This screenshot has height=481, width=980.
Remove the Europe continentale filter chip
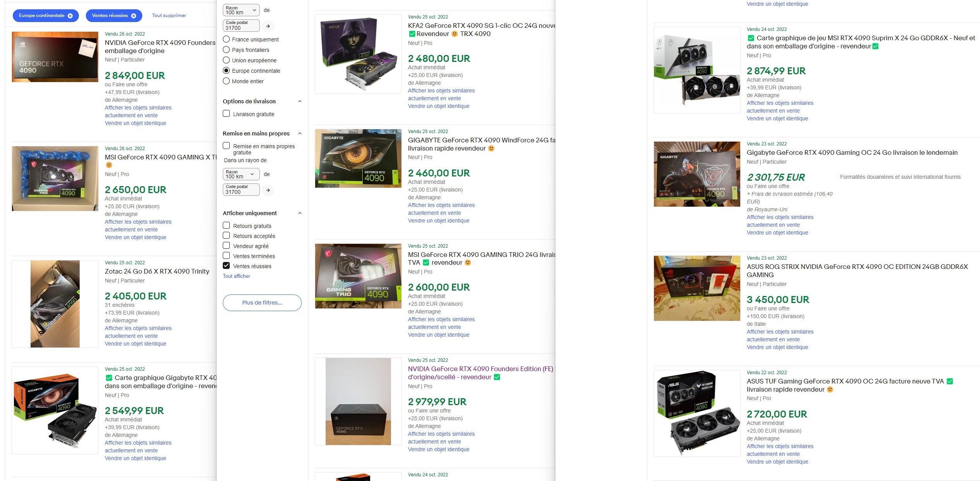70,16
